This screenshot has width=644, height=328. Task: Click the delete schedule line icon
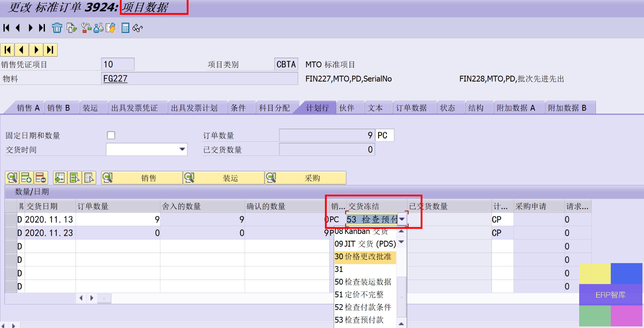pos(41,178)
